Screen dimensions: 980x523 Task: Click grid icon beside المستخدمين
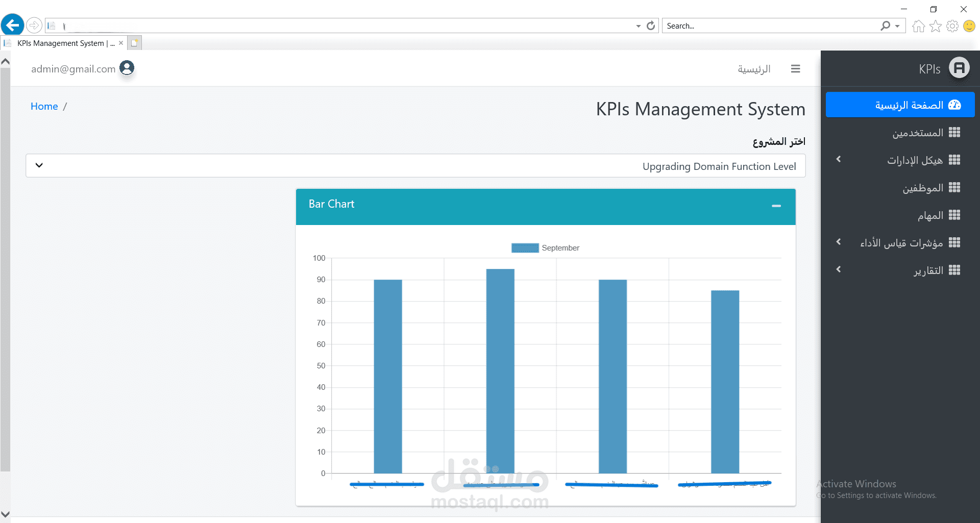click(954, 133)
